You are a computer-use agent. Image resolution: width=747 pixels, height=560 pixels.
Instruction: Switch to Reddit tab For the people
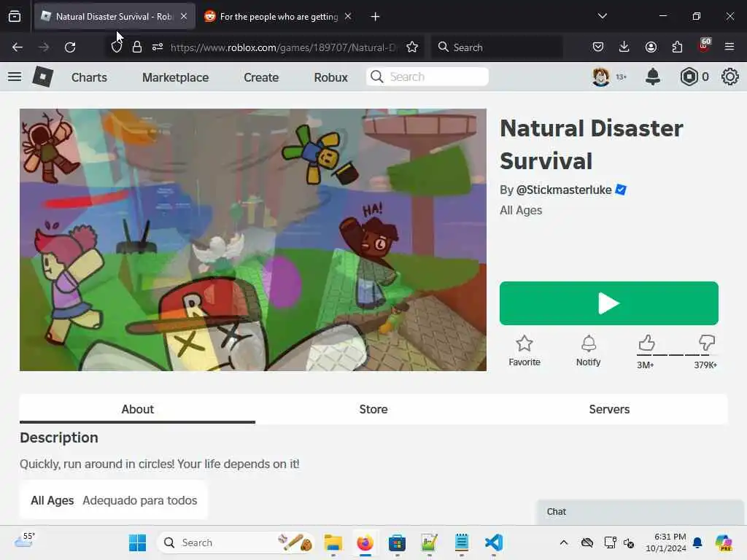pos(279,17)
